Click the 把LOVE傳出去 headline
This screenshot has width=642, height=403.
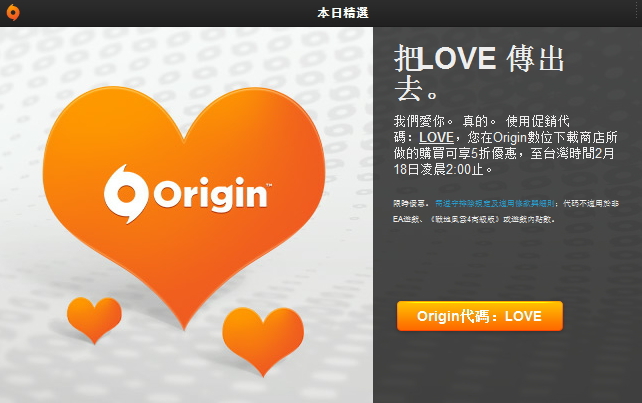coord(479,73)
